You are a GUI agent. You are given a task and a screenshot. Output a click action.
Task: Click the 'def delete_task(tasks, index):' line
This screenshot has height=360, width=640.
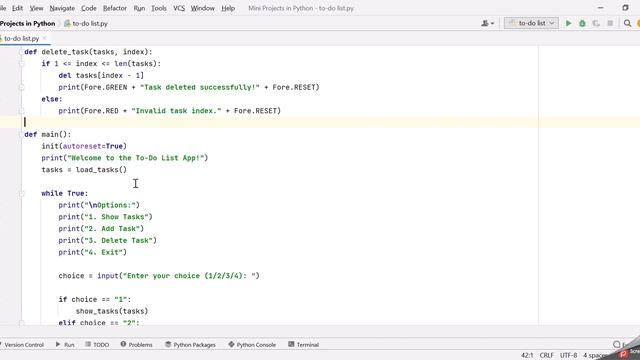(88, 52)
